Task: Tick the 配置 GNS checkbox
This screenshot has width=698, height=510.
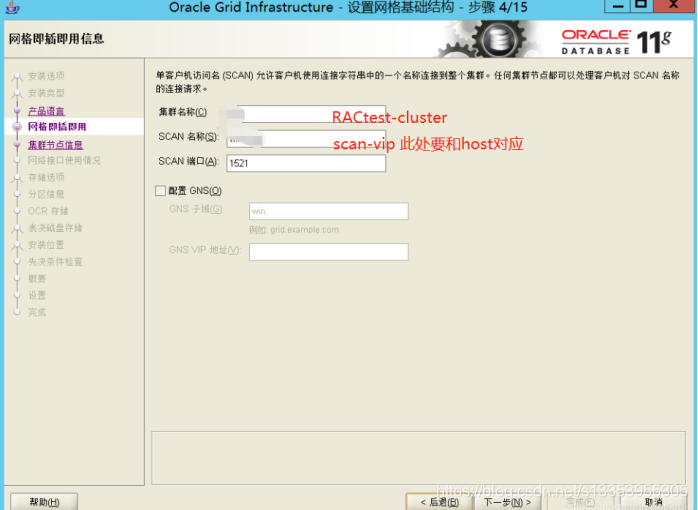Action: (x=160, y=191)
